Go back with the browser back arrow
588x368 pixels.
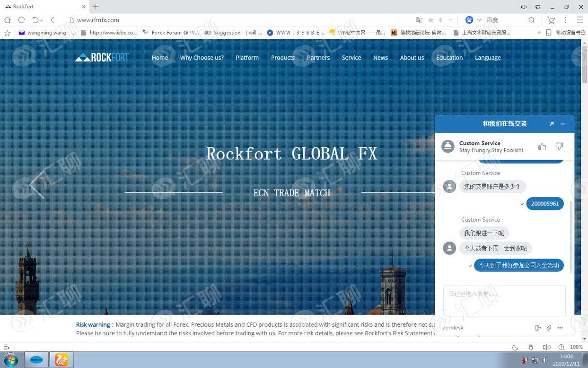pyautogui.click(x=53, y=20)
